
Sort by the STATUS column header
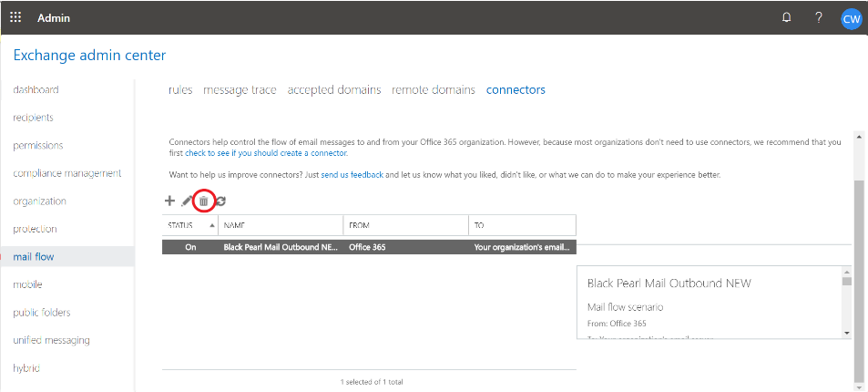(189, 226)
